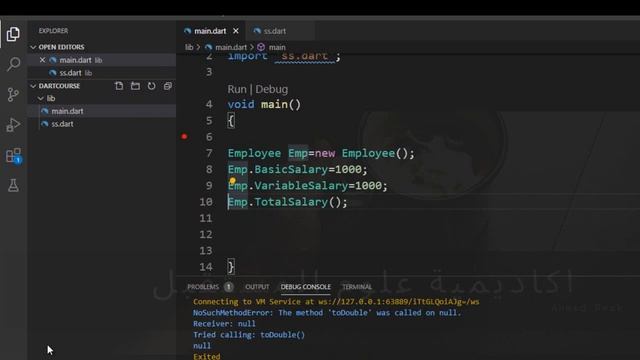Click the lib breadcrumb segment

[189, 47]
